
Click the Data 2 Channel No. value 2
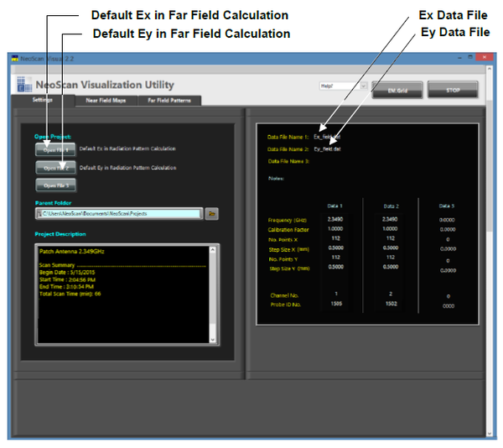click(x=391, y=294)
